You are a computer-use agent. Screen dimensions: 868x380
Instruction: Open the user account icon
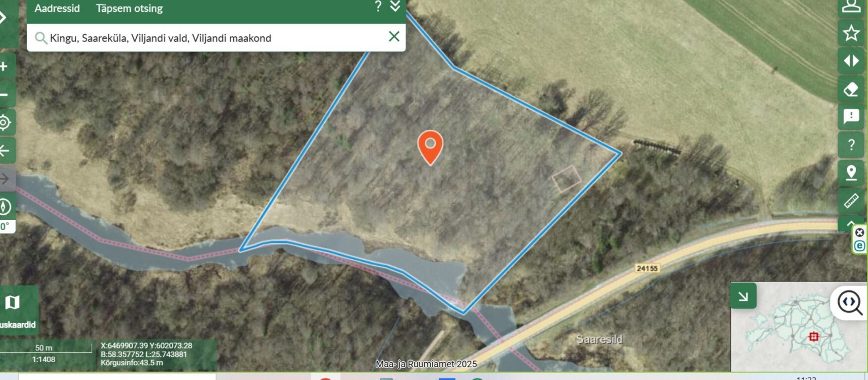851,7
